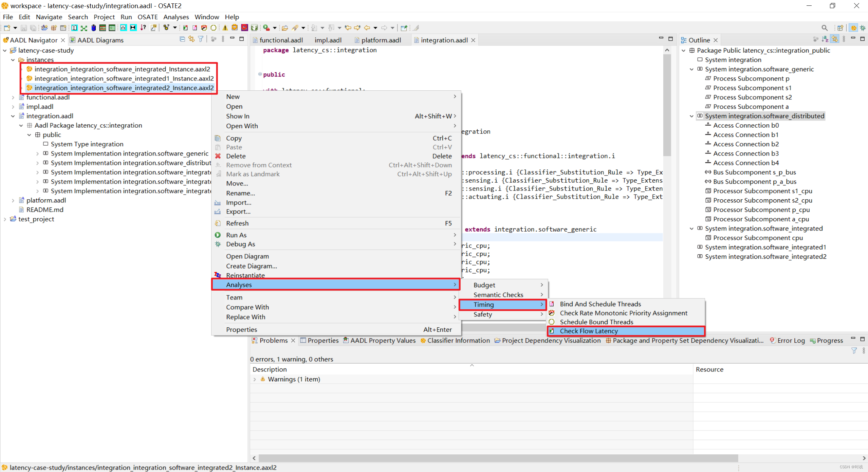Collapse all in AADL Navigator
868x472 pixels.
point(182,39)
